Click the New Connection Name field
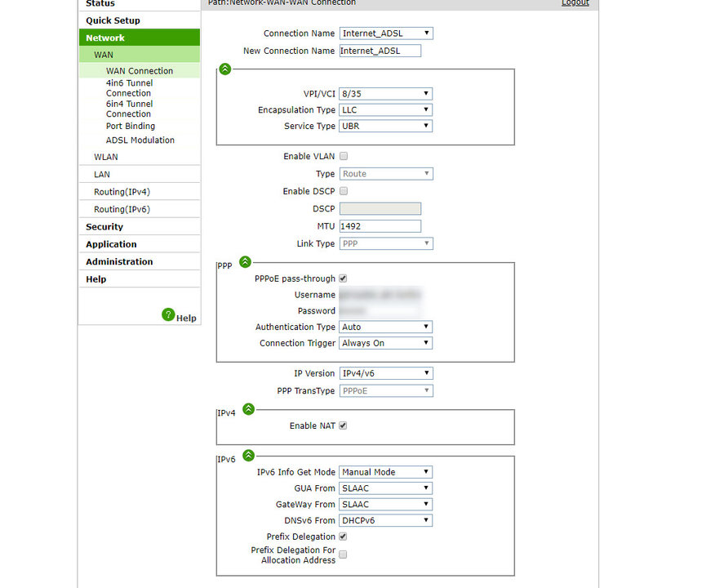This screenshot has width=724, height=588. [x=380, y=51]
